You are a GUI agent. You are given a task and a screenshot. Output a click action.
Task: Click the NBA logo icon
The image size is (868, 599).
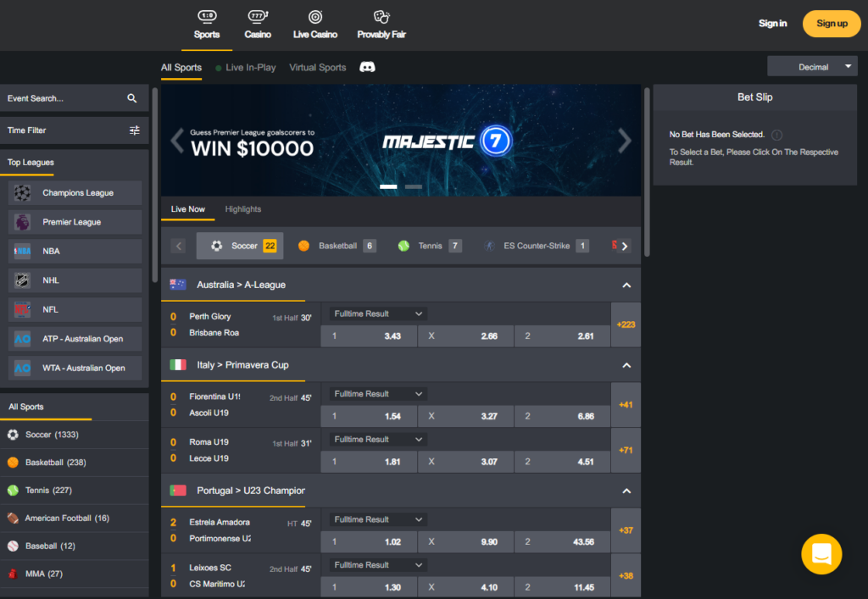click(x=22, y=251)
